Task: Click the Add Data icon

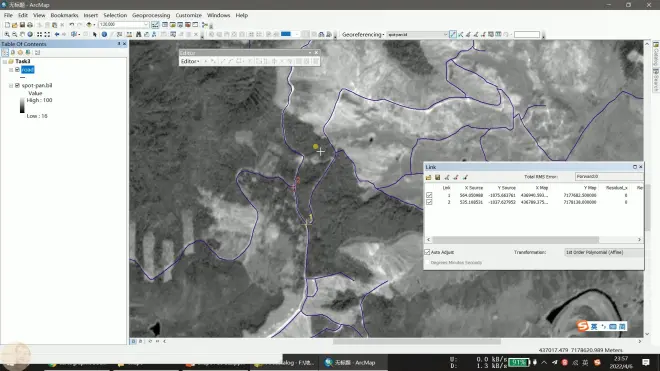Action: [89, 25]
